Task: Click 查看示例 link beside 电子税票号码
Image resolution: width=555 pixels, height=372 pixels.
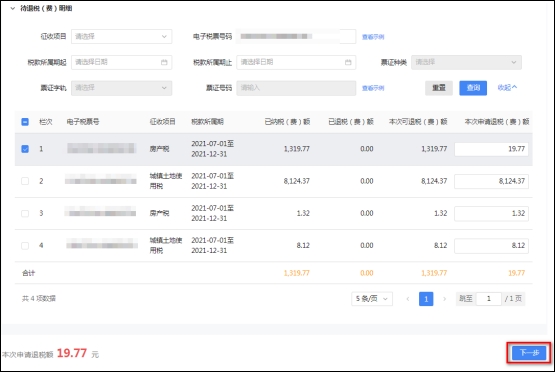Action: (373, 37)
